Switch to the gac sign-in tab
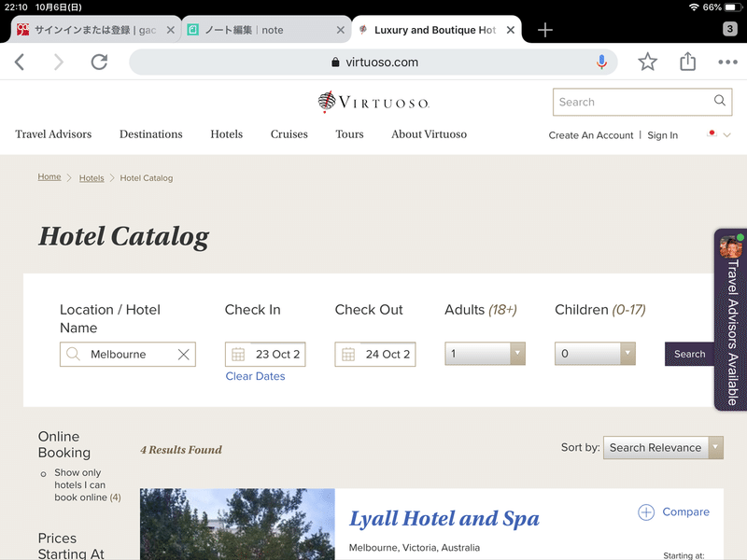Image resolution: width=747 pixels, height=560 pixels. click(x=93, y=30)
